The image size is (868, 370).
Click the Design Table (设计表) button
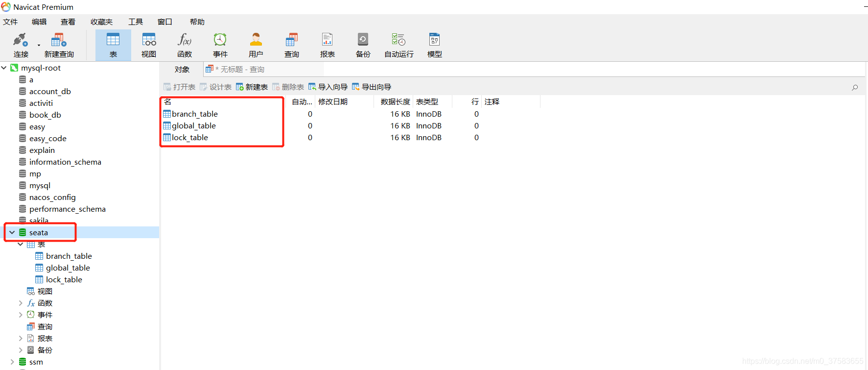[x=215, y=87]
